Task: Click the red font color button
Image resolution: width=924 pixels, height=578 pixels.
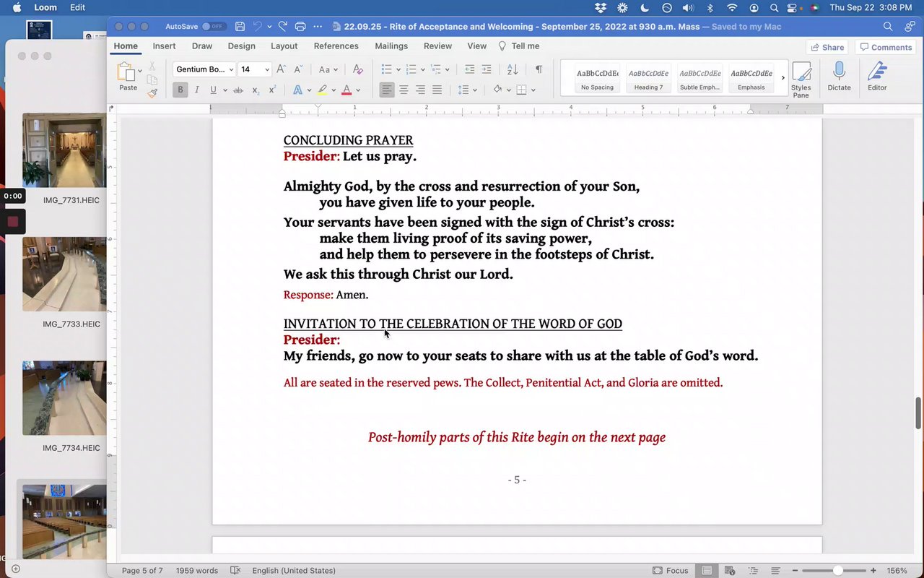Action: (x=346, y=90)
